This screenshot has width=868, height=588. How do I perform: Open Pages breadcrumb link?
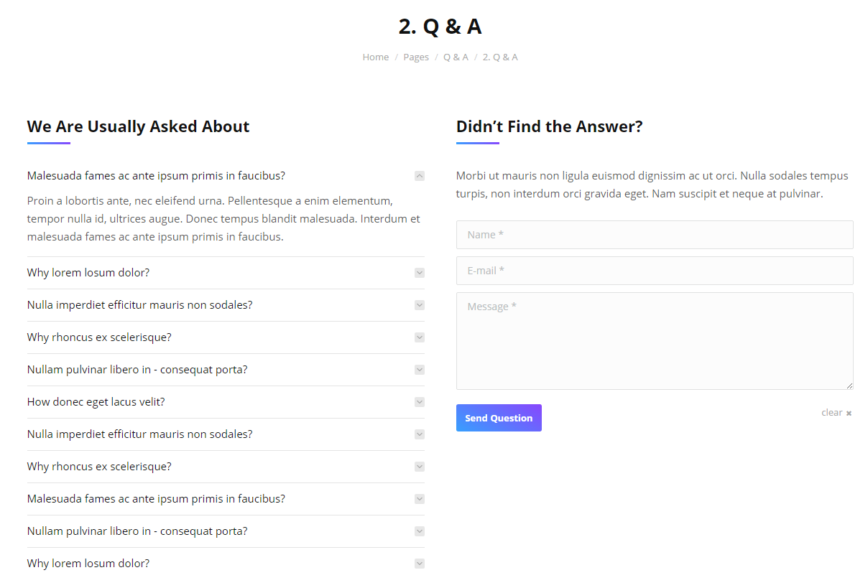click(x=416, y=57)
